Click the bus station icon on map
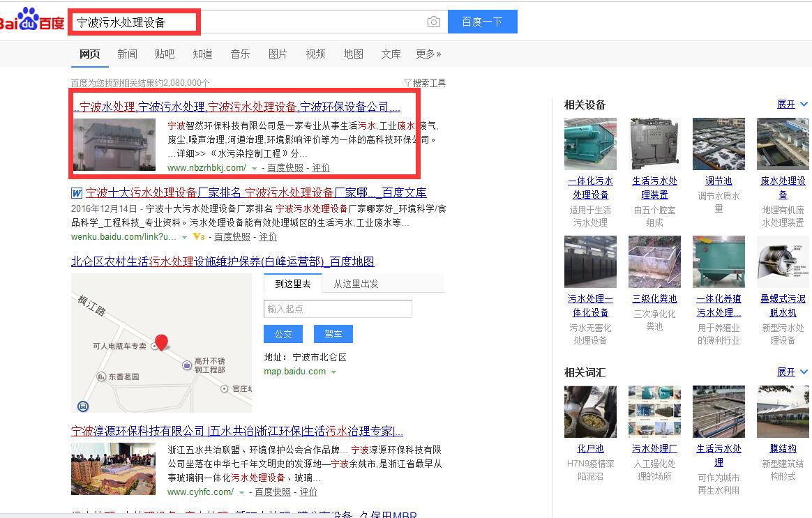812x518 pixels. pyautogui.click(x=83, y=406)
